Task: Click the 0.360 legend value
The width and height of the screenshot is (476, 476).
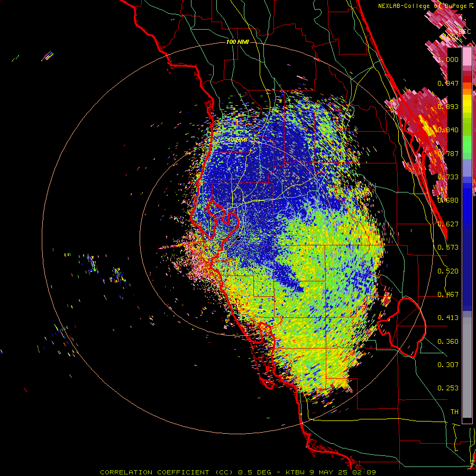Action: click(x=448, y=342)
